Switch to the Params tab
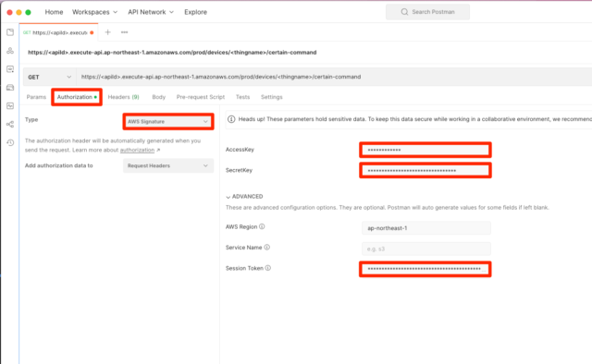 click(x=36, y=97)
